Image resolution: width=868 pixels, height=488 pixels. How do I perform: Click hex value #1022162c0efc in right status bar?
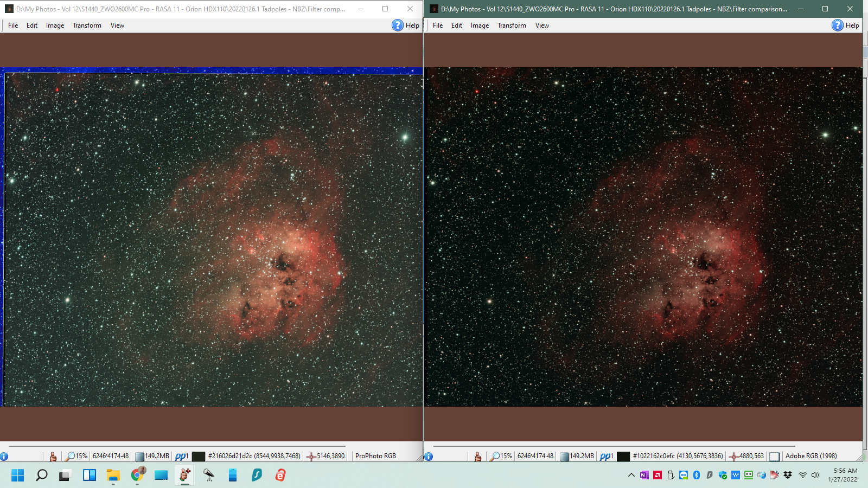coord(654,456)
